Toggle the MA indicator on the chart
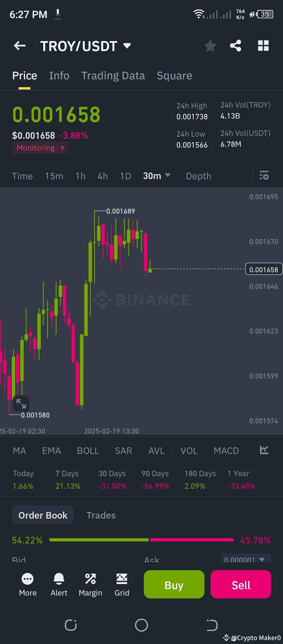Image resolution: width=283 pixels, height=644 pixels. click(19, 450)
